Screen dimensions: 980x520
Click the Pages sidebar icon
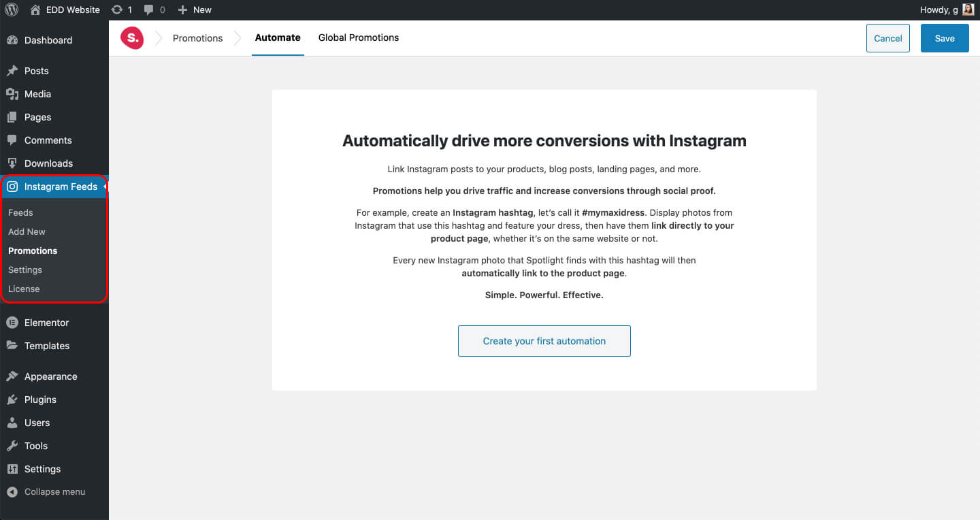(12, 117)
